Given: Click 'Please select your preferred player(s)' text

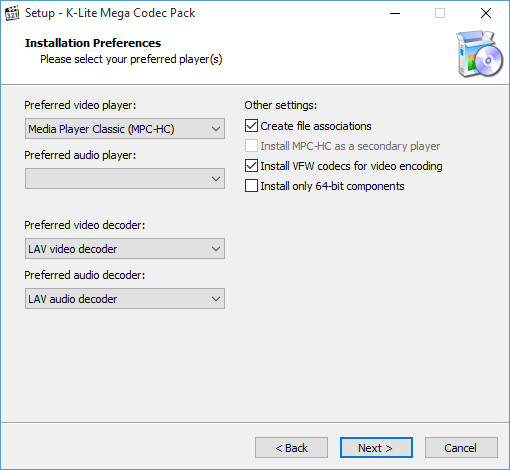Looking at the screenshot, I should coord(131,59).
